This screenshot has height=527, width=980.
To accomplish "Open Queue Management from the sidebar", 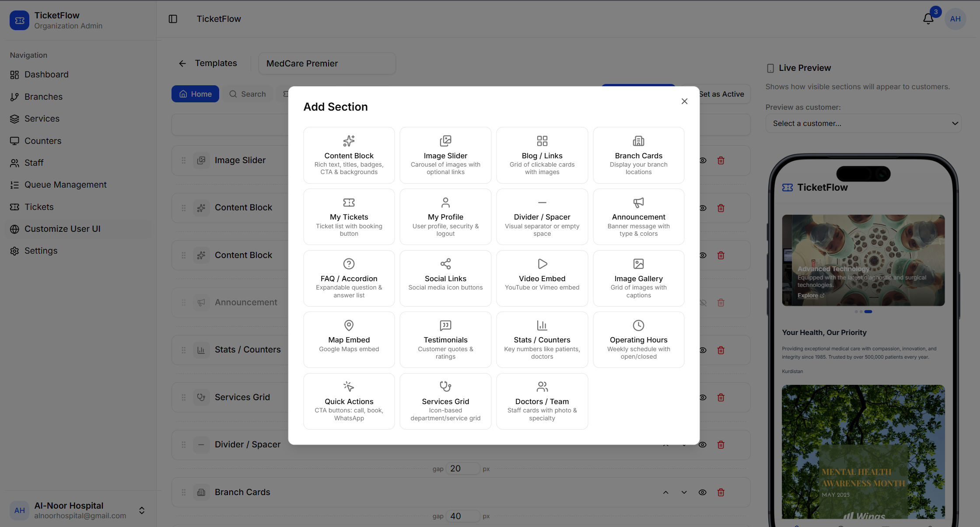I will 65,185.
